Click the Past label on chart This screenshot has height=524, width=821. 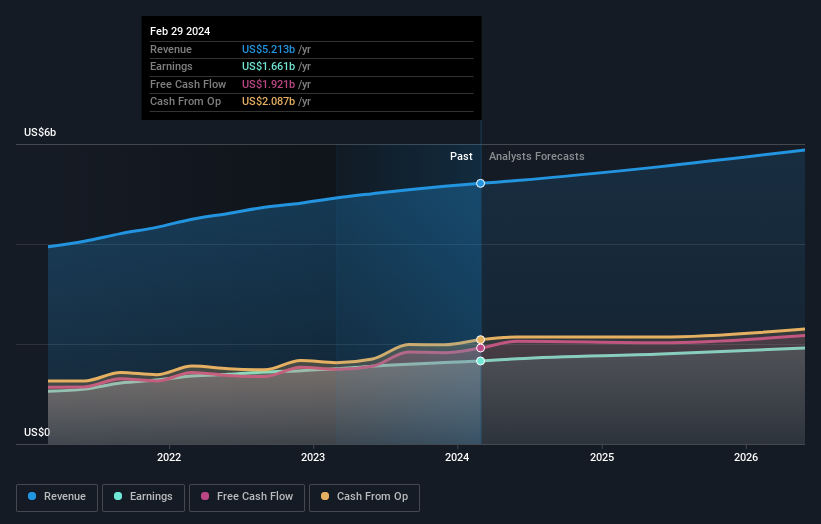coord(461,156)
